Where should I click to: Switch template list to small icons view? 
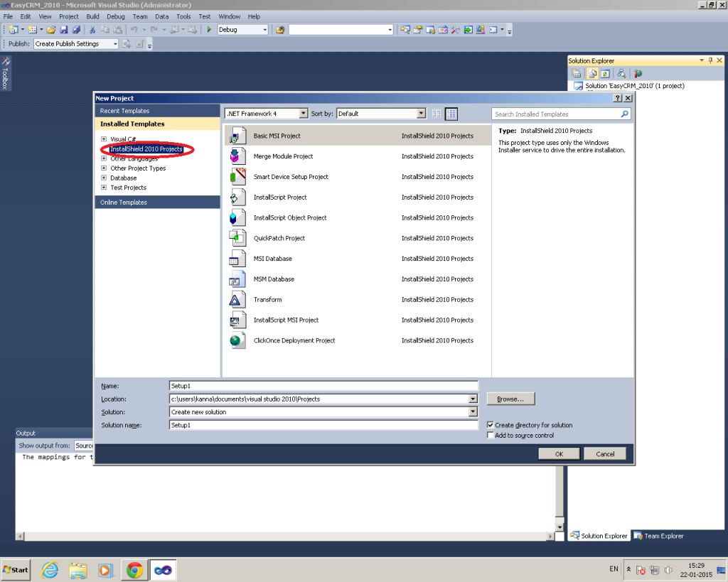[437, 114]
